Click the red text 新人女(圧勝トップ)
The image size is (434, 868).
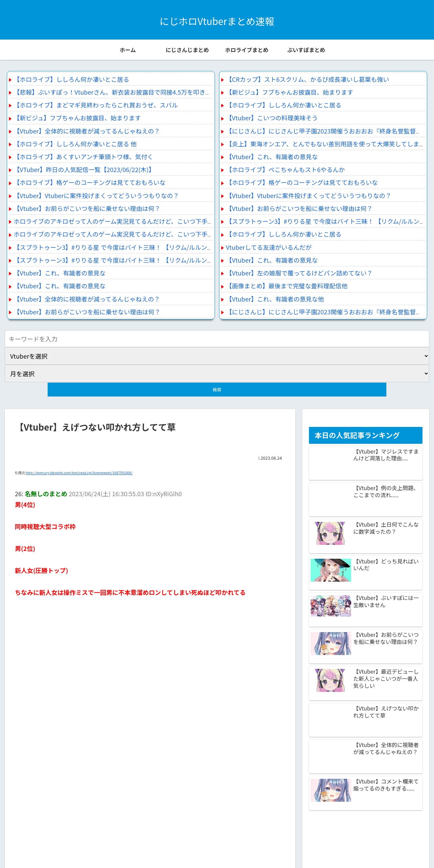tap(41, 571)
